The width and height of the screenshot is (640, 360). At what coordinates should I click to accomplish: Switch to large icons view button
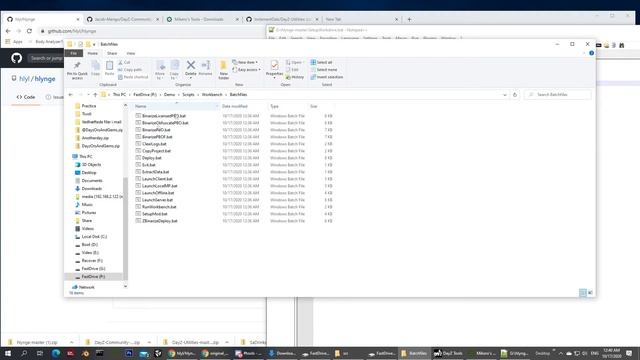coord(590,293)
